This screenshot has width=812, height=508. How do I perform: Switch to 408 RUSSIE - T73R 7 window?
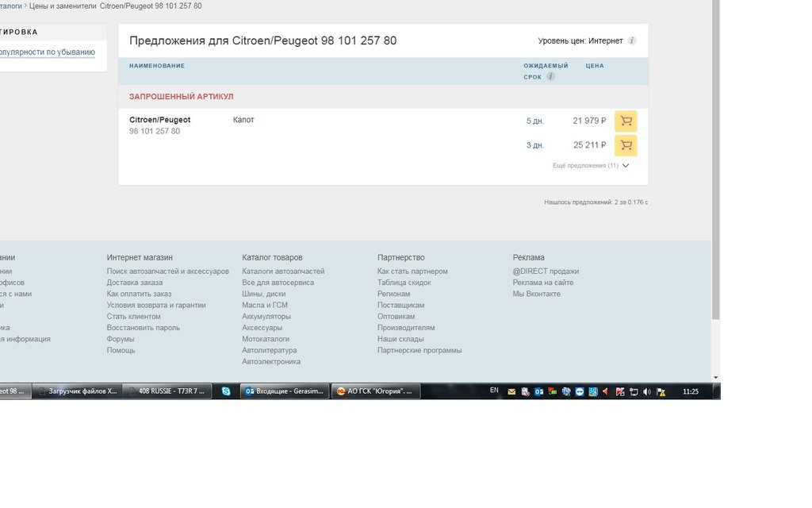[167, 391]
